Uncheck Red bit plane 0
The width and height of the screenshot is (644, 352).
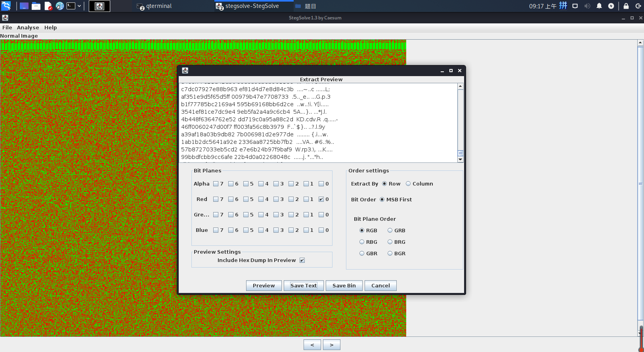(321, 199)
